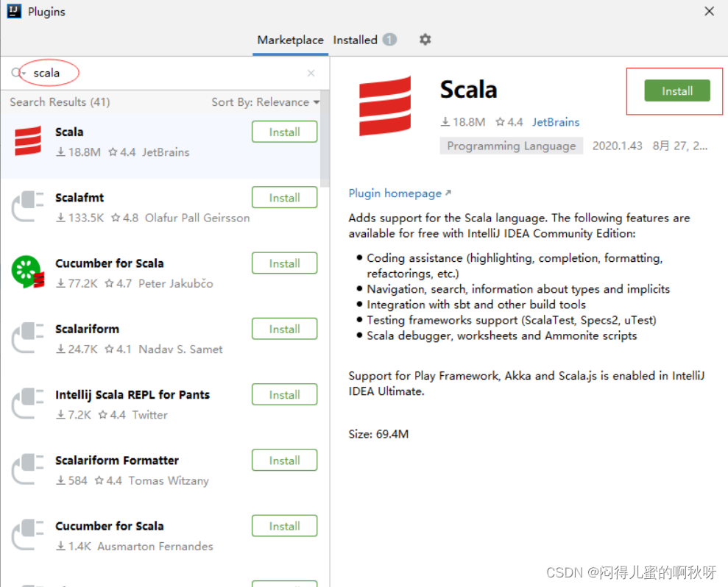The width and height of the screenshot is (728, 587).
Task: Click the results list scrollbar
Action: coord(325,139)
